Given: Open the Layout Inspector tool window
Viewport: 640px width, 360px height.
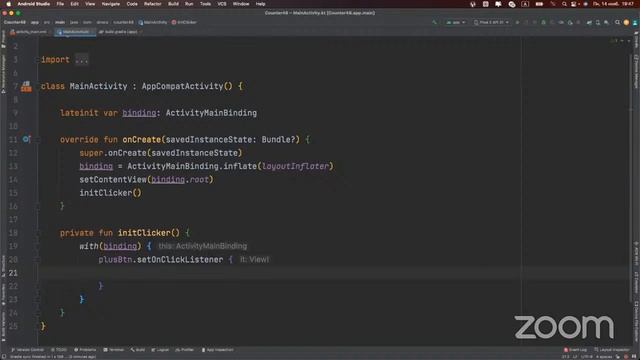Looking at the screenshot, I should point(612,350).
